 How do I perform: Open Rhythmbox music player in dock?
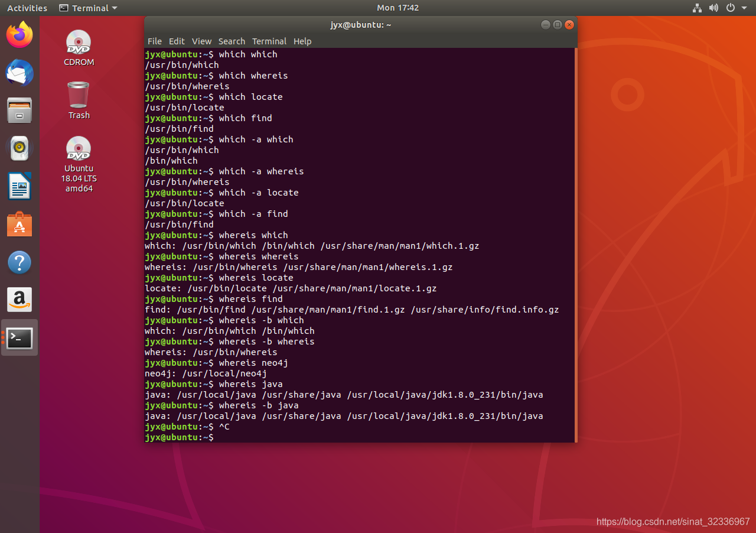point(19,148)
